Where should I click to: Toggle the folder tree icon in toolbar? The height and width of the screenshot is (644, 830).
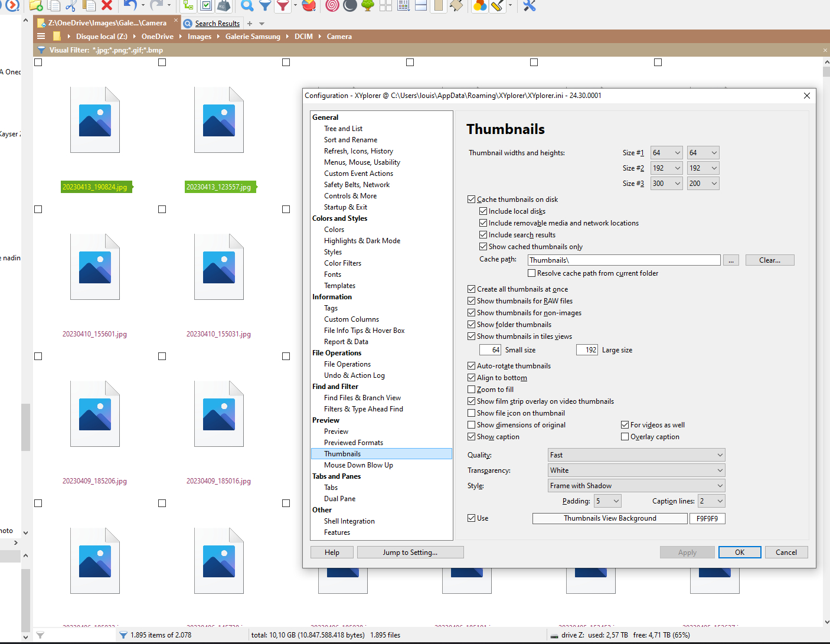[x=188, y=5]
